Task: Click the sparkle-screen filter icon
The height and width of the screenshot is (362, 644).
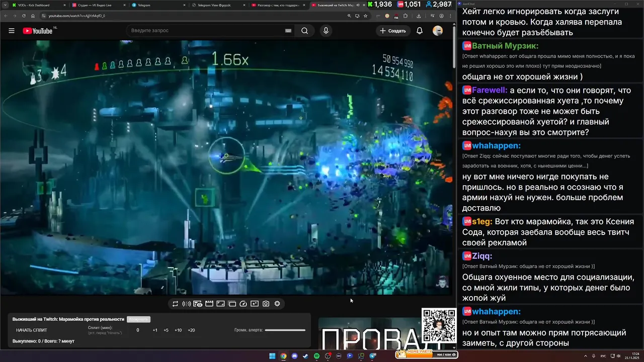Action: tap(255, 304)
